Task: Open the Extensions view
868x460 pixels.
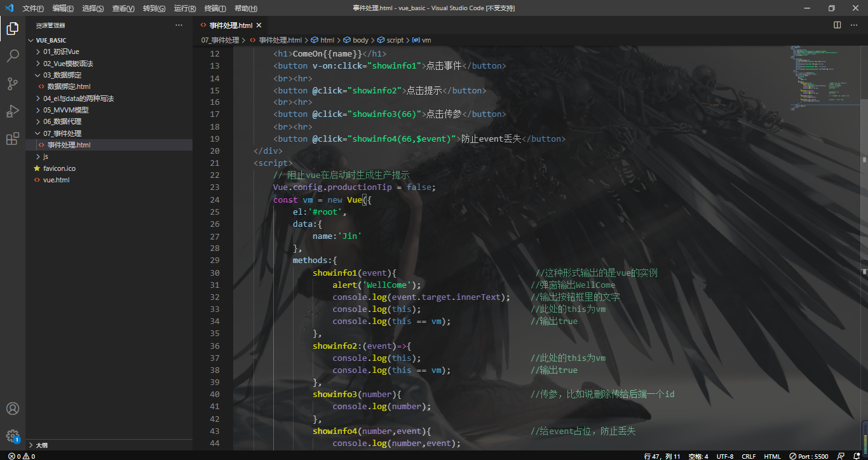Action: coord(13,139)
